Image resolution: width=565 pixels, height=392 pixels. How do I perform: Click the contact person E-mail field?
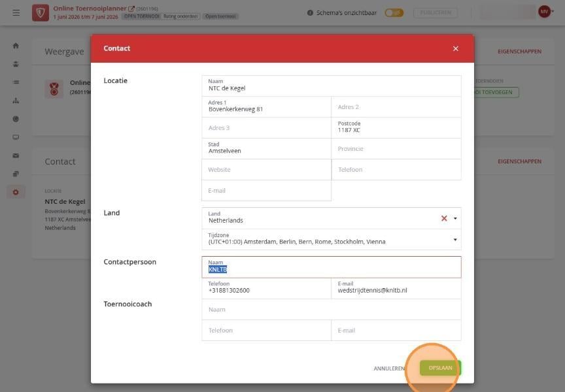[x=396, y=288]
